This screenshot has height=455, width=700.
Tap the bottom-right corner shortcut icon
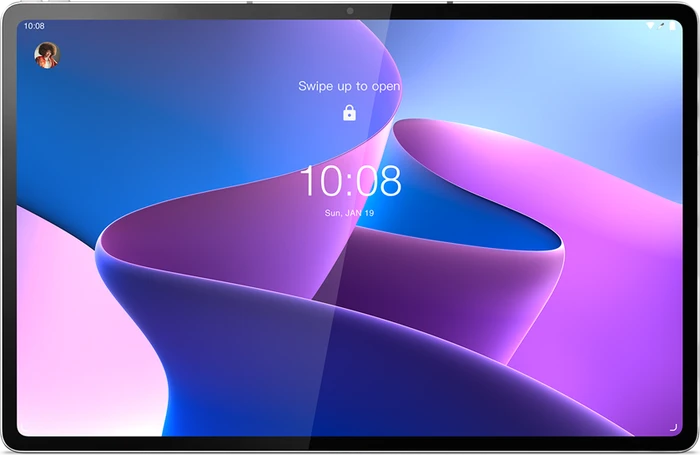tap(674, 427)
